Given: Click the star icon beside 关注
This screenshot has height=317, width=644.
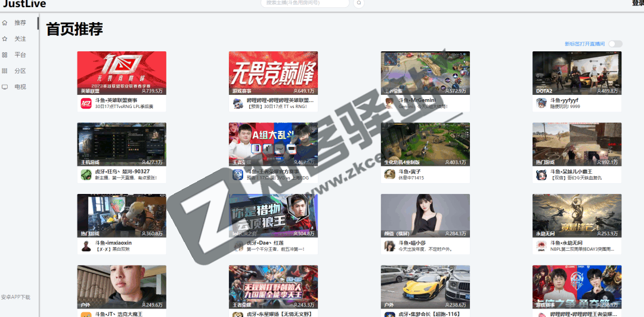Looking at the screenshot, I should (x=5, y=39).
